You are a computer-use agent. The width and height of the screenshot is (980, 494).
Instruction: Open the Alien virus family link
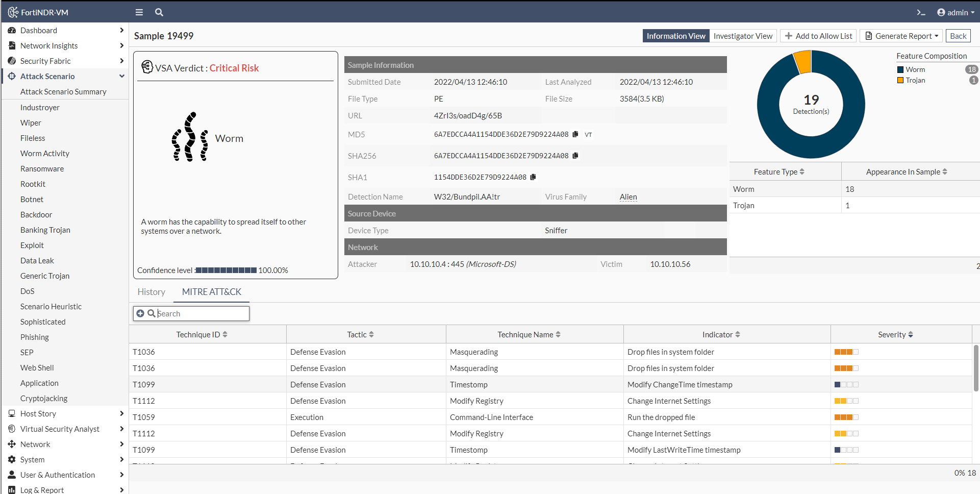pos(628,197)
